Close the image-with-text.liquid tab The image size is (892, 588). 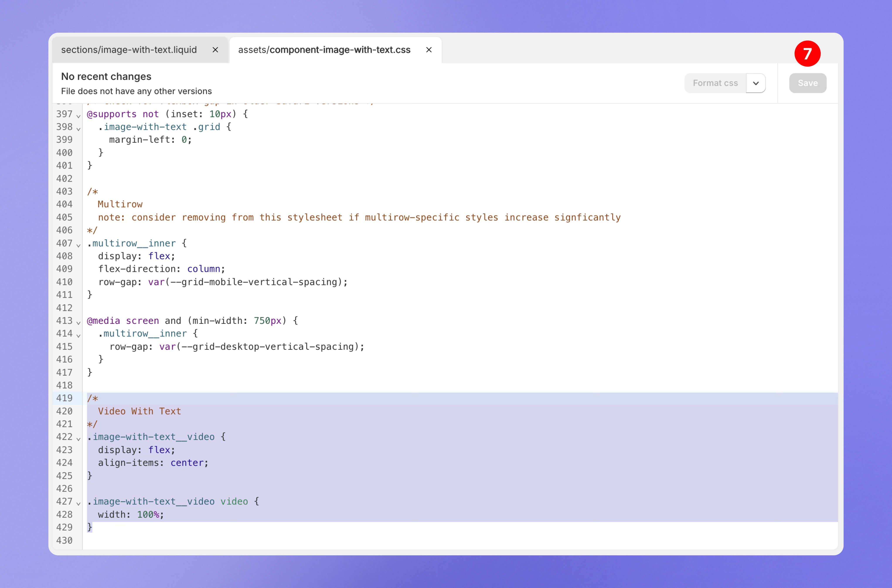[215, 50]
